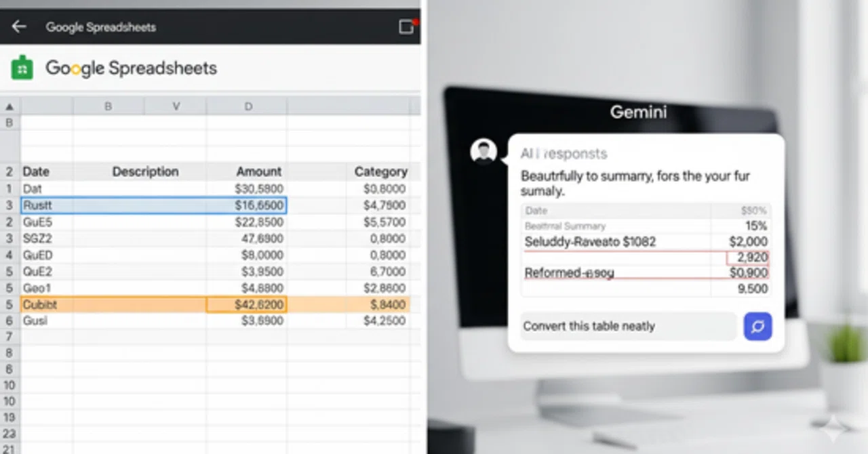Image resolution: width=868 pixels, height=454 pixels.
Task: Select the orange 'Cubibt' cell
Action: (x=47, y=305)
